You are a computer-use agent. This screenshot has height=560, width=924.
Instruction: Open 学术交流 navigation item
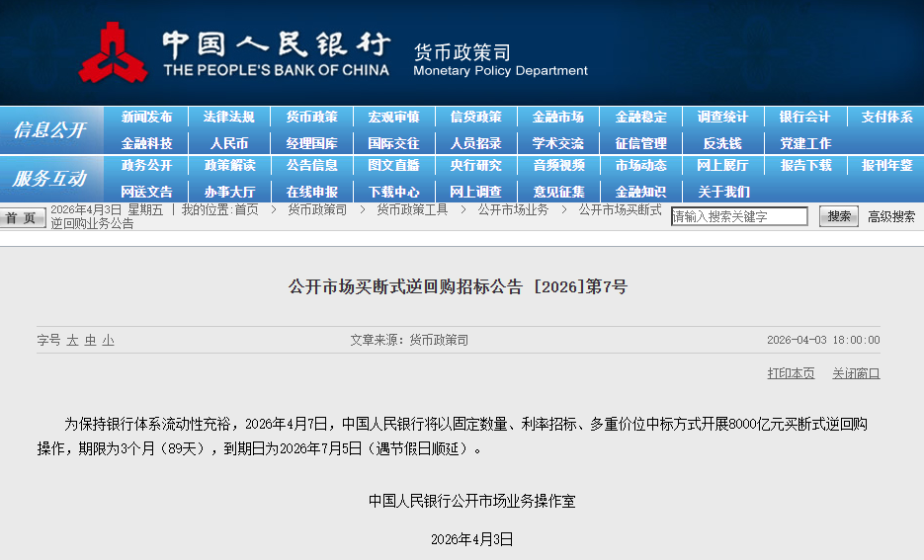coord(558,143)
